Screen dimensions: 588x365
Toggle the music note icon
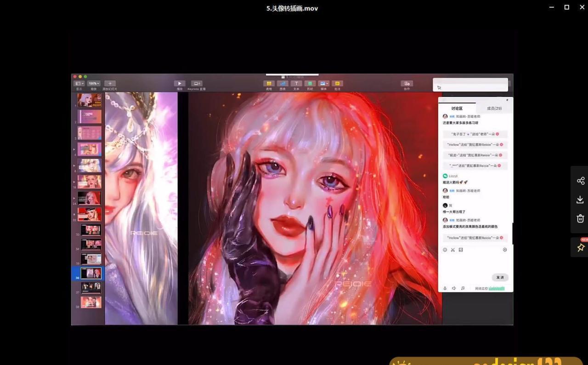(x=463, y=288)
